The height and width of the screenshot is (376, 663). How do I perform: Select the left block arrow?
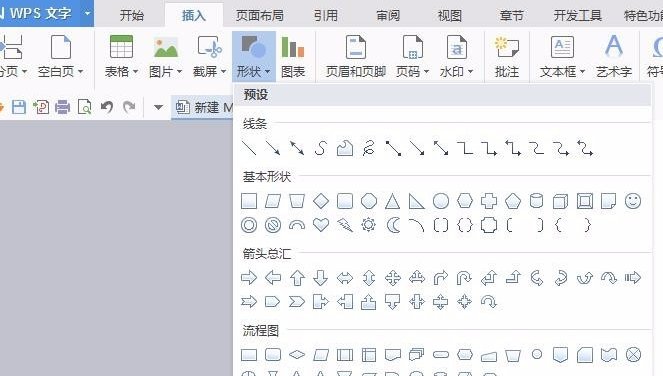273,278
